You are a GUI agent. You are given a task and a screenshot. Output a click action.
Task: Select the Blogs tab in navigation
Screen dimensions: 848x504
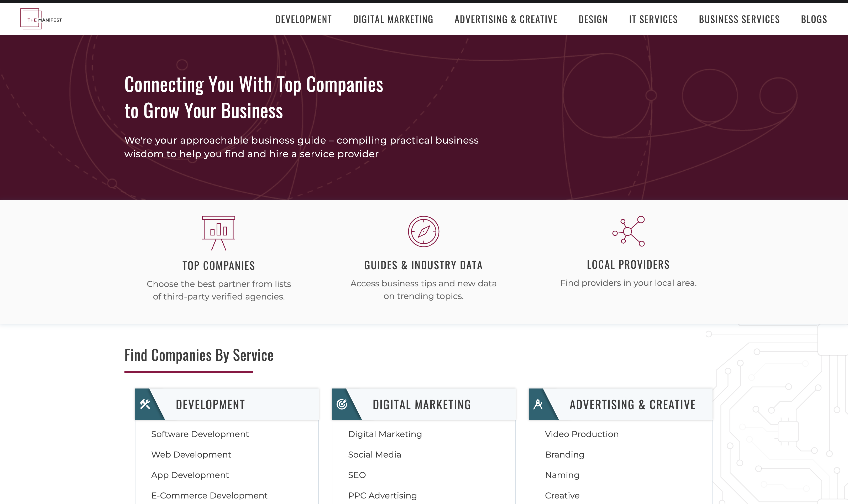[x=814, y=19]
